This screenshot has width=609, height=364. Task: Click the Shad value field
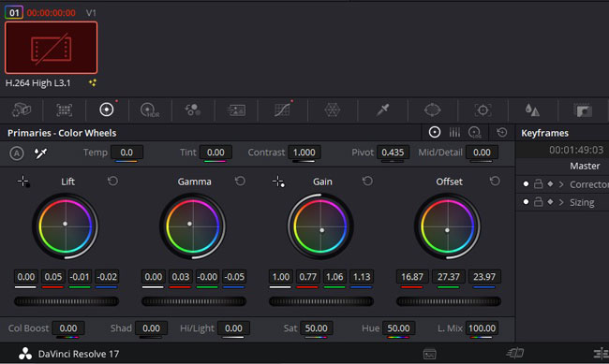151,328
